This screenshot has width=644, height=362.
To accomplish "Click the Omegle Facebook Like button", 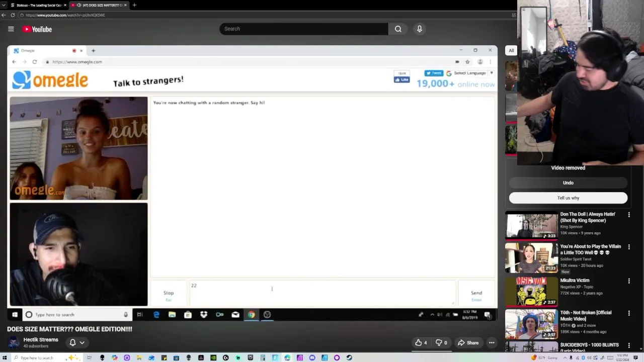I will pos(401,80).
